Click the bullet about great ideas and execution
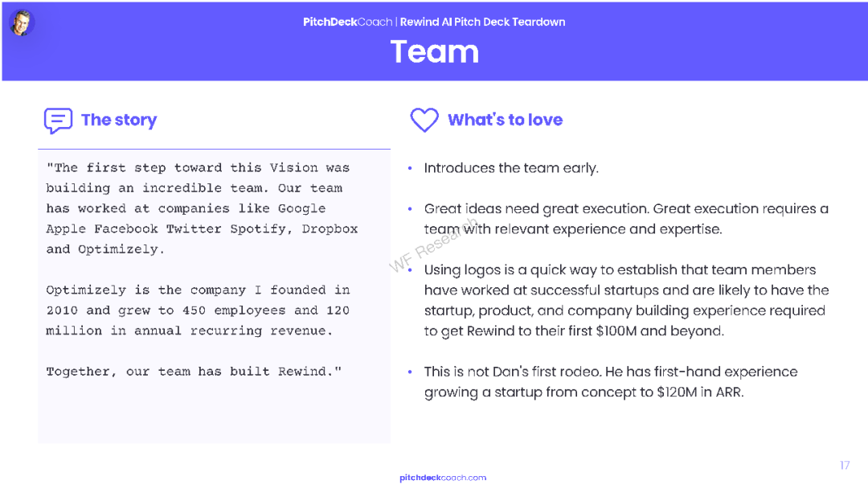The width and height of the screenshot is (868, 489). coord(626,219)
